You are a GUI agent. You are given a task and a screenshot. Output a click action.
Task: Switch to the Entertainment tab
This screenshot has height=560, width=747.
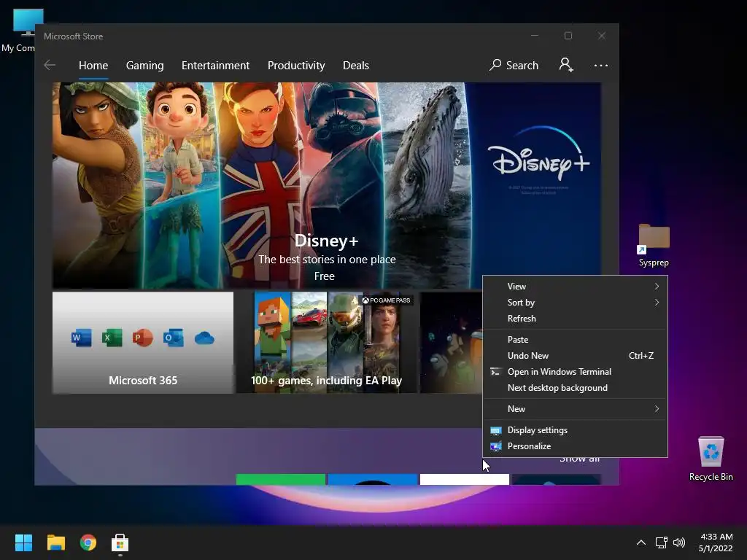(215, 65)
